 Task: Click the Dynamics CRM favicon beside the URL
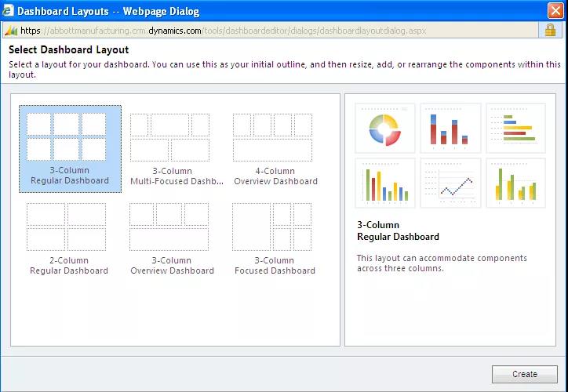10,31
